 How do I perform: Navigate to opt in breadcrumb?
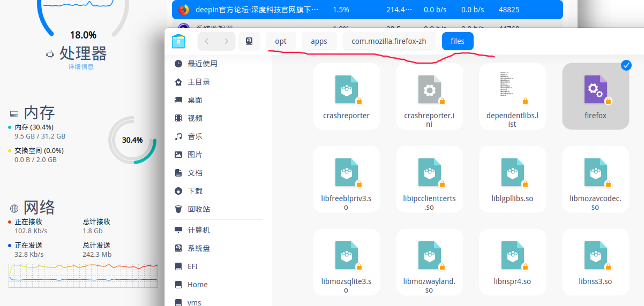point(281,41)
